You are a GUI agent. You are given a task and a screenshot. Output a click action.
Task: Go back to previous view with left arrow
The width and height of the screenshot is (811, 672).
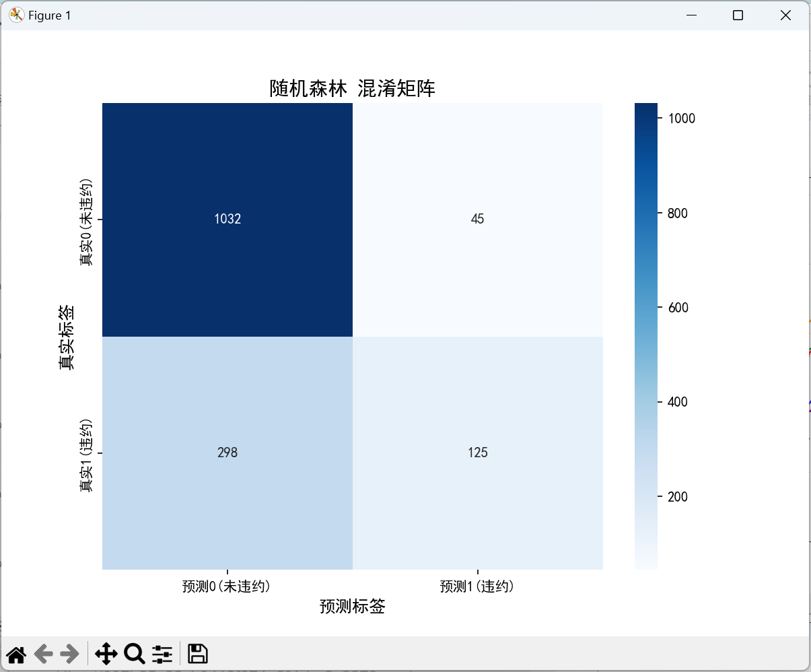click(x=42, y=653)
